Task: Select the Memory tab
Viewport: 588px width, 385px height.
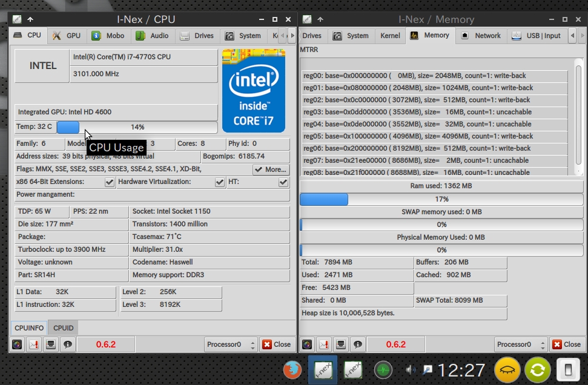Action: pyautogui.click(x=430, y=35)
